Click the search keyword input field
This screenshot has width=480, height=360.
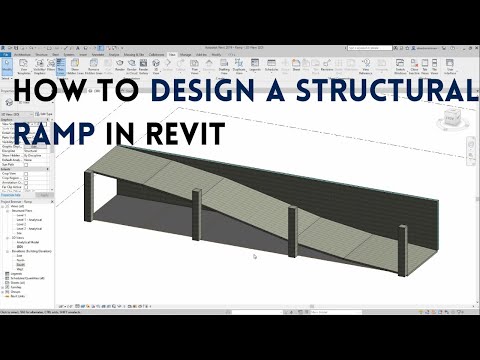(369, 48)
